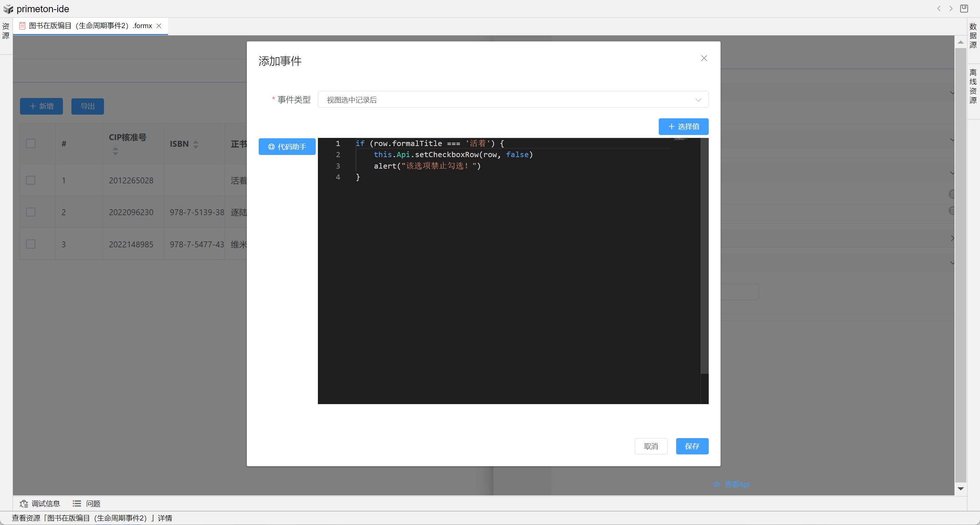
Task: Click the back navigation arrow icon
Action: pyautogui.click(x=939, y=9)
